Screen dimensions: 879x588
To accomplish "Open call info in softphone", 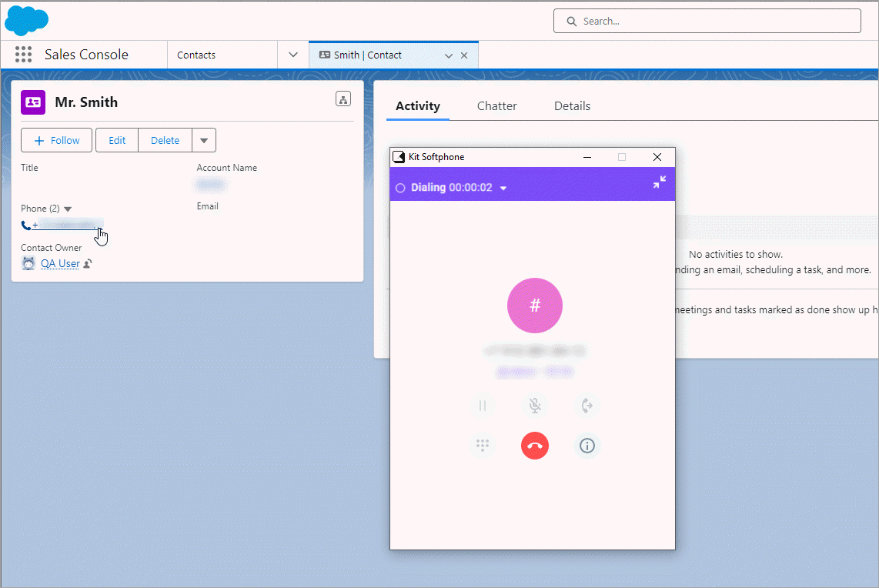I will coord(587,446).
